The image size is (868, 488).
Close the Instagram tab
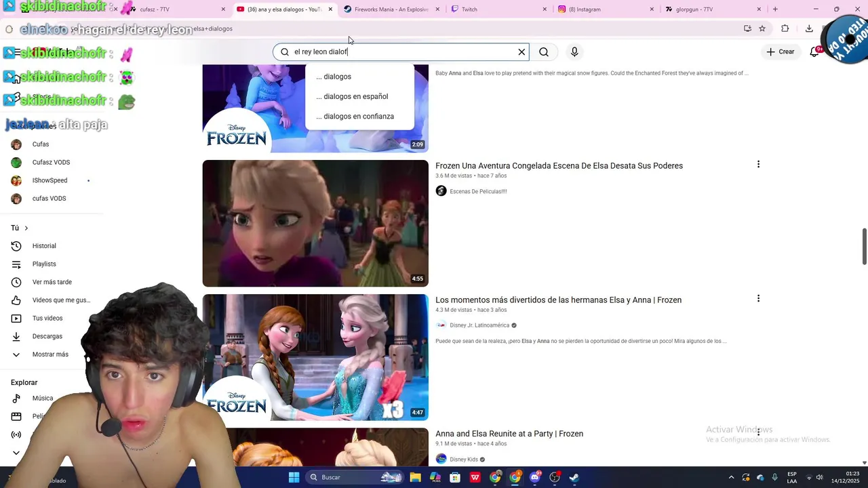pyautogui.click(x=652, y=9)
